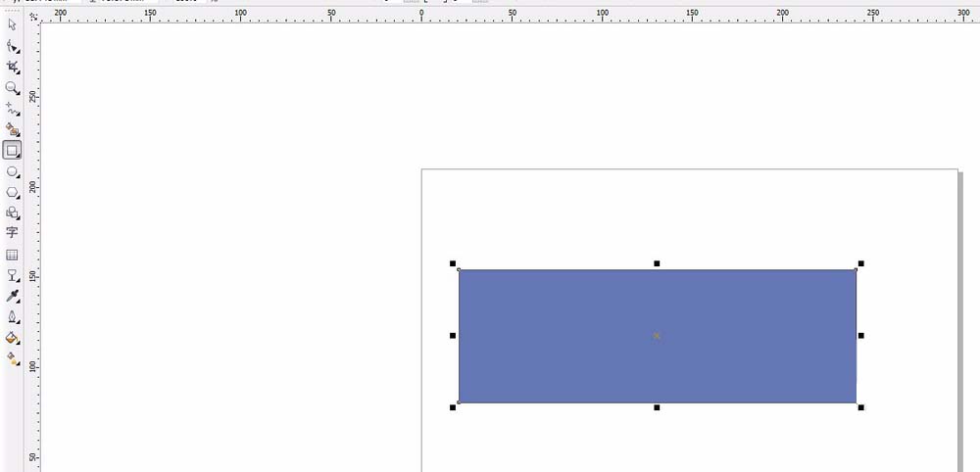Select the Text tool

(12, 233)
